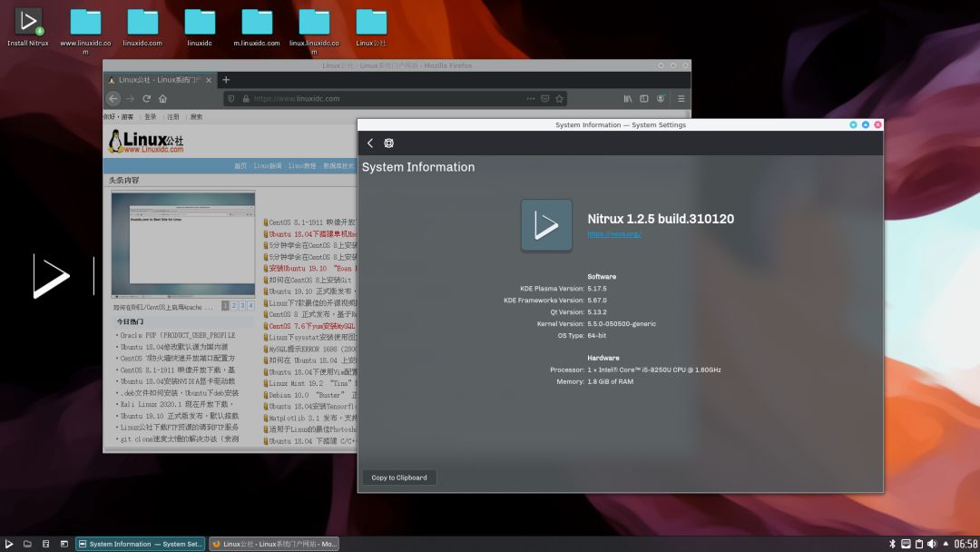Click the network tray icon
Viewport: 980px width, 552px height.
point(906,544)
